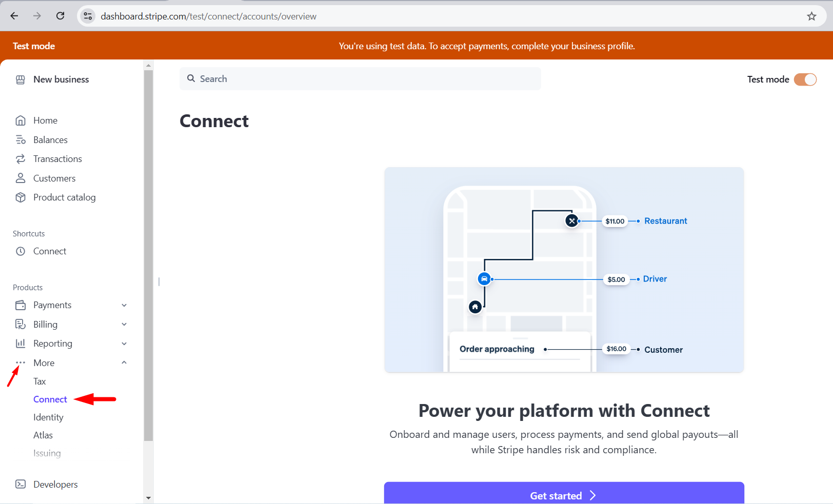Viewport: 833px width, 504px height.
Task: Click the browser address bar URL
Action: click(208, 16)
